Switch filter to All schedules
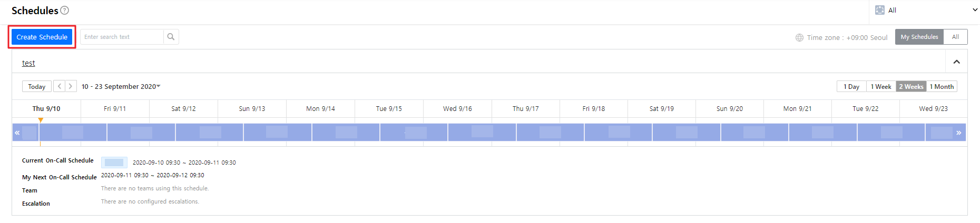The width and height of the screenshot is (980, 223). [x=955, y=37]
